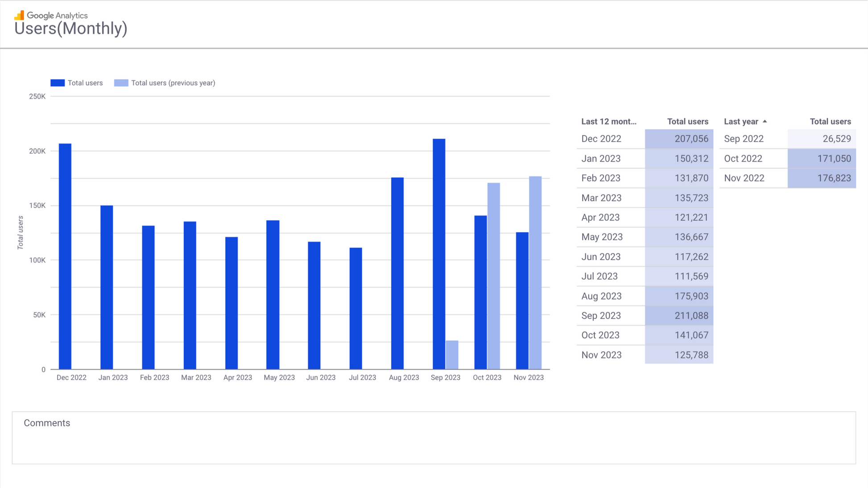
Task: Select the Nov 2022 table row
Action: tap(744, 178)
